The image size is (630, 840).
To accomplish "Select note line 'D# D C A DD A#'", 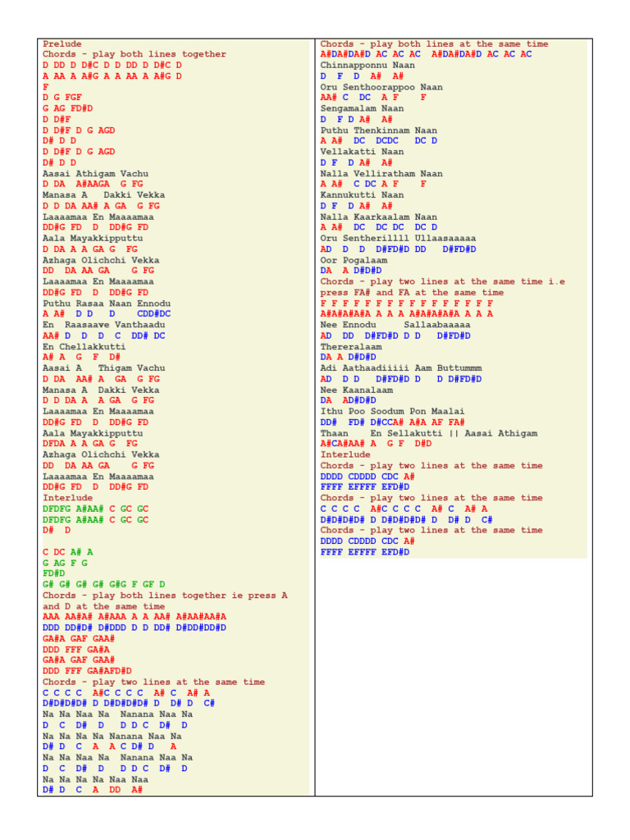I will click(x=93, y=790).
